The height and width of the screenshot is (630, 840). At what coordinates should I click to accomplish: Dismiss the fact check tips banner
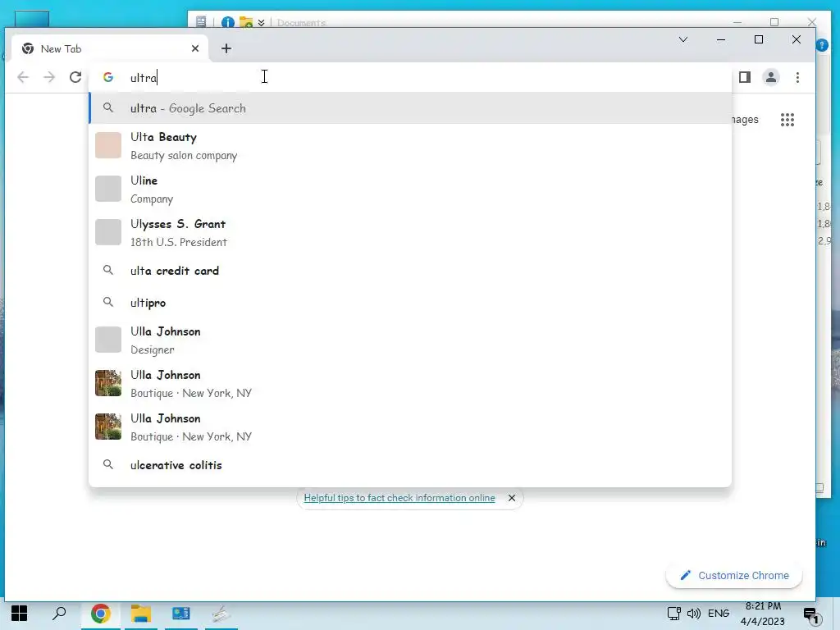(x=512, y=498)
